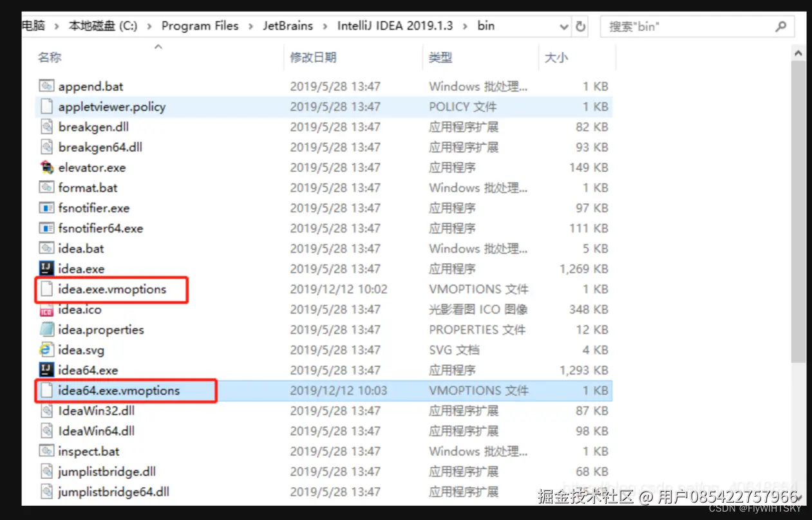Select the file name idea.exe.vmoptions
This screenshot has width=812, height=520.
pyautogui.click(x=112, y=289)
